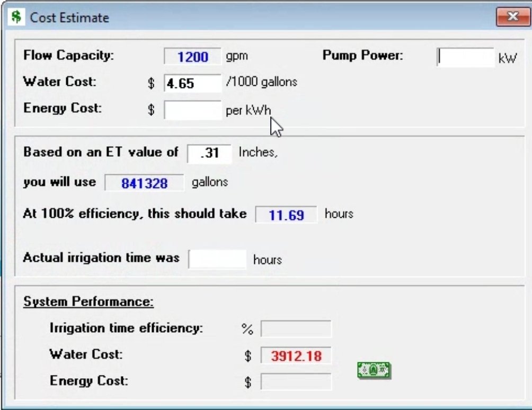The width and height of the screenshot is (532, 410).
Task: Click the Actual irrigation time hours field
Action: coord(217,259)
